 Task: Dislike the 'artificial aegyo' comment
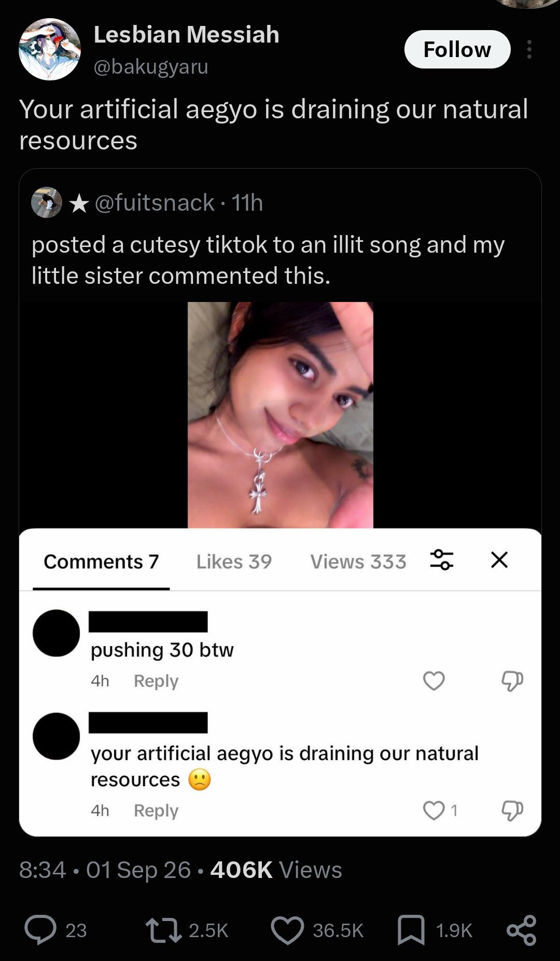pos(512,810)
